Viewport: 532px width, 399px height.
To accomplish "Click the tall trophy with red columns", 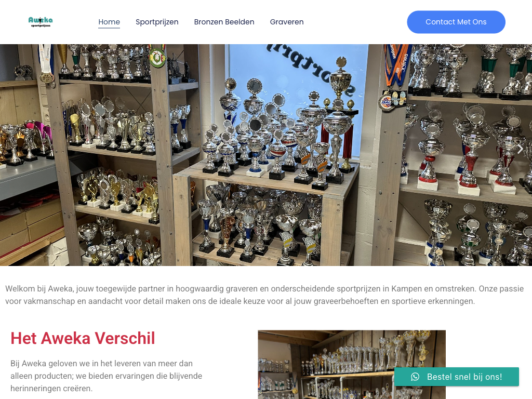I will coord(338,120).
